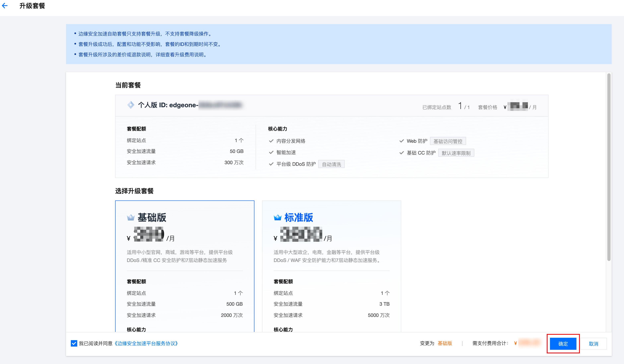Click the notice line about 配置和功能不受影响
This screenshot has width=624, height=364.
pos(150,44)
